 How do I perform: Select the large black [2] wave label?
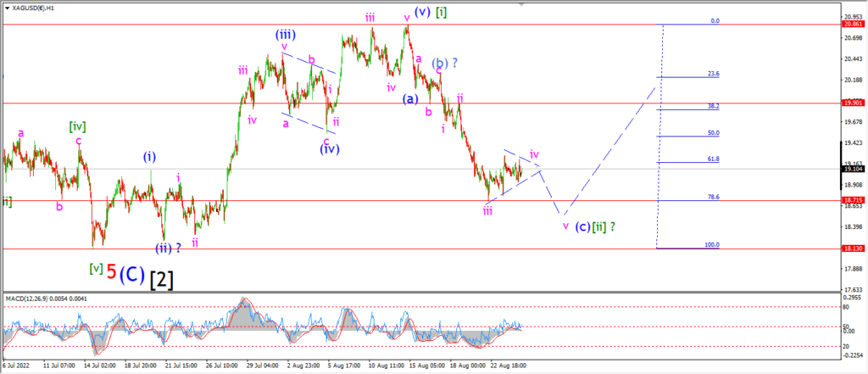[x=162, y=279]
